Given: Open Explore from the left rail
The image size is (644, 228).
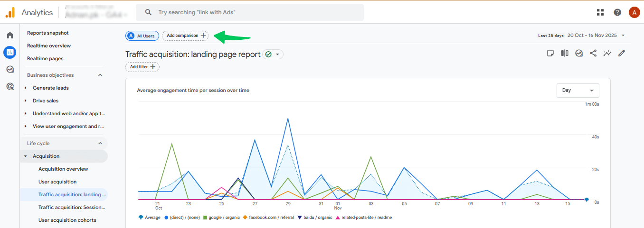Looking at the screenshot, I should pyautogui.click(x=10, y=69).
